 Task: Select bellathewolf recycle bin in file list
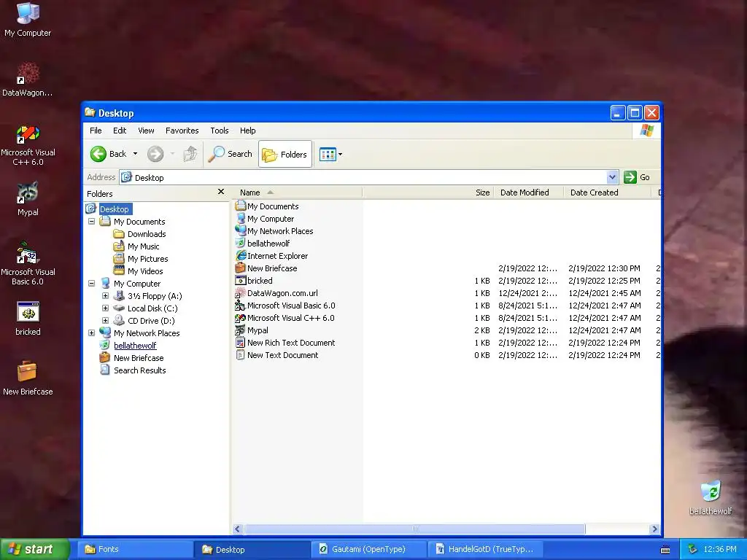[x=263, y=244]
